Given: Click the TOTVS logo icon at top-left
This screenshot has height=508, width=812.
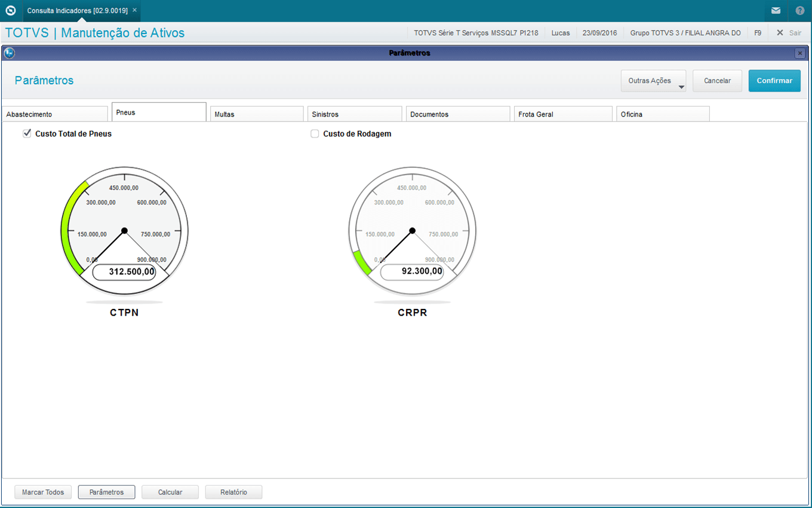Looking at the screenshot, I should pos(10,11).
